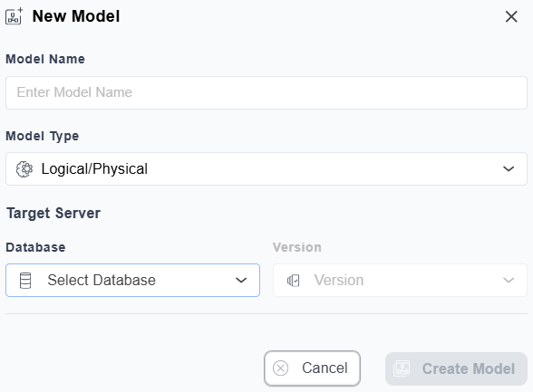Click the Create Model button
This screenshot has width=533, height=392.
pyautogui.click(x=456, y=368)
